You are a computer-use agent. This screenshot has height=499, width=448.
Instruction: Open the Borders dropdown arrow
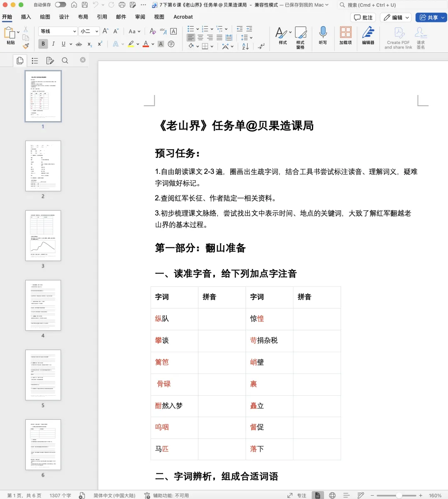point(212,46)
